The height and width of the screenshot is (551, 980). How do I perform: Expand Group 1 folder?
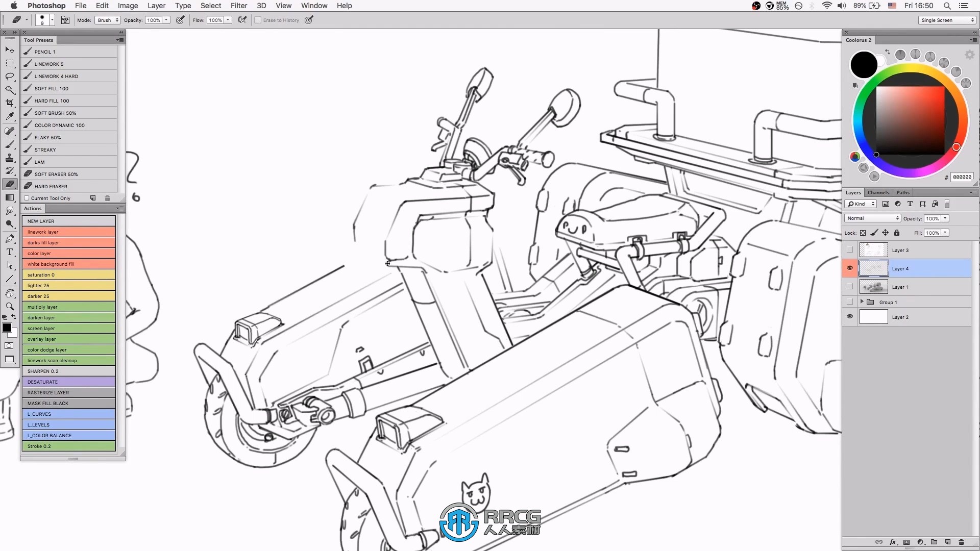click(x=862, y=302)
